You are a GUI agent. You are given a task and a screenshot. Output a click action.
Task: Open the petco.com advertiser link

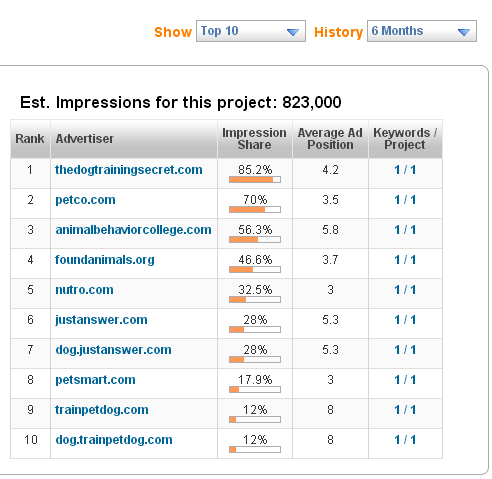pyautogui.click(x=85, y=200)
